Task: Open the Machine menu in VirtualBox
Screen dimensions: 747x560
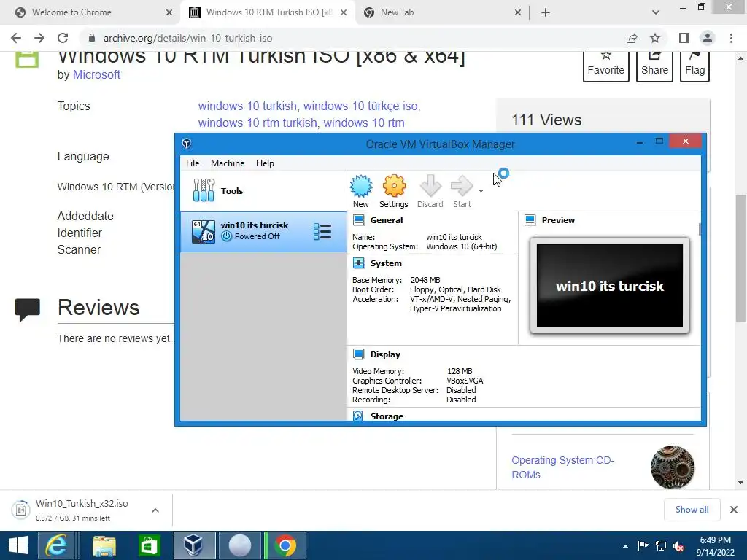Action: [x=228, y=163]
